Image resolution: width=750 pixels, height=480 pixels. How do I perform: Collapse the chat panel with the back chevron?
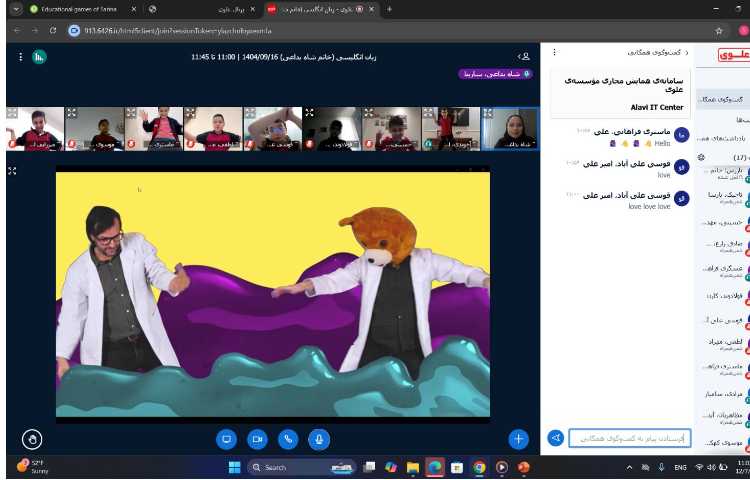[x=687, y=52]
